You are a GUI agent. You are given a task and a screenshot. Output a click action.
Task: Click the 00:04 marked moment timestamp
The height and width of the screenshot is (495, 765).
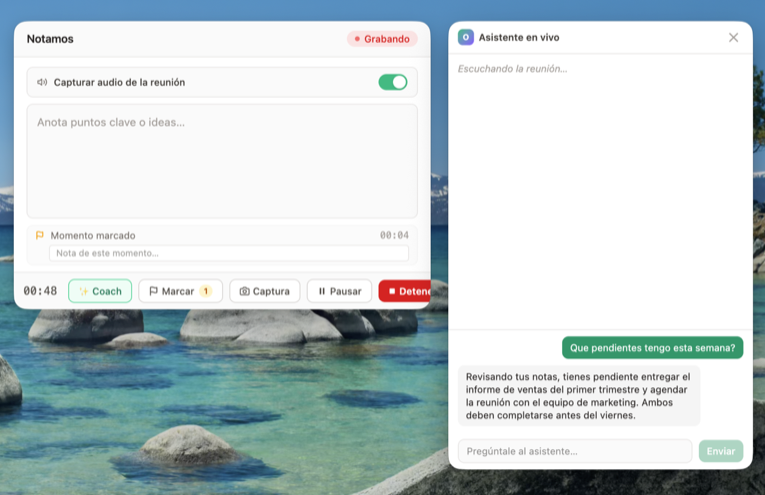point(394,236)
